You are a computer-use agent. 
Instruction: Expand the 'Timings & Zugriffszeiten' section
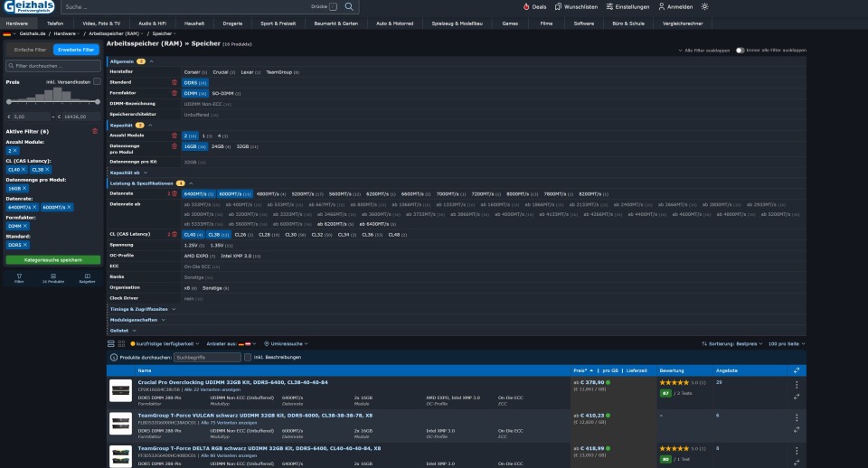point(142,309)
